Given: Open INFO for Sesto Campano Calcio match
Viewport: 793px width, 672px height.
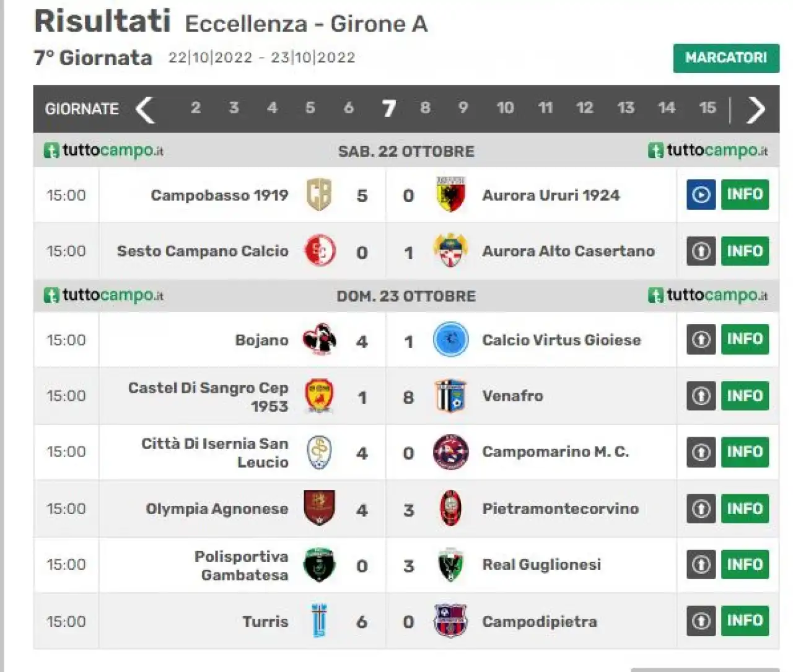Looking at the screenshot, I should (x=745, y=251).
